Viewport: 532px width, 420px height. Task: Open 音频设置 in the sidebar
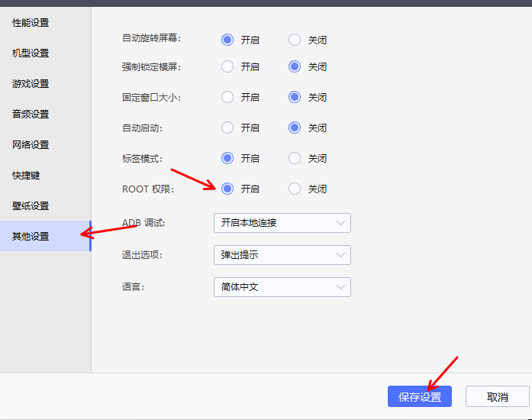pyautogui.click(x=31, y=115)
